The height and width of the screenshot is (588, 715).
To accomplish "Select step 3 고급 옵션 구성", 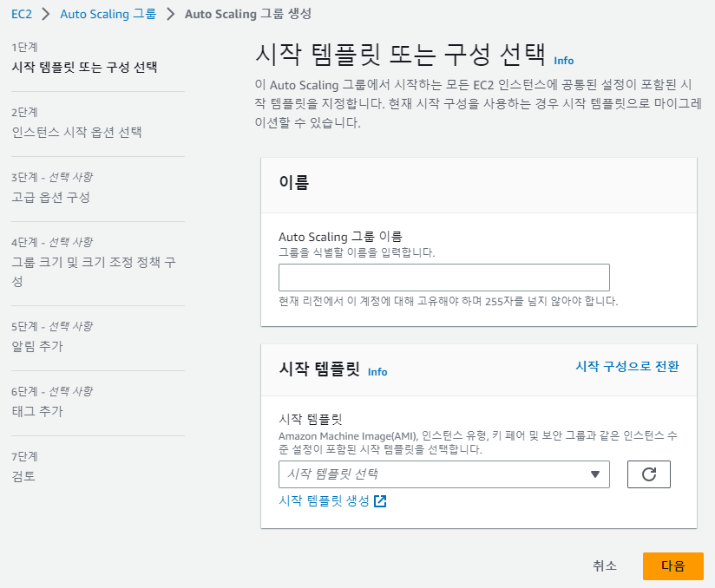I will click(x=50, y=198).
